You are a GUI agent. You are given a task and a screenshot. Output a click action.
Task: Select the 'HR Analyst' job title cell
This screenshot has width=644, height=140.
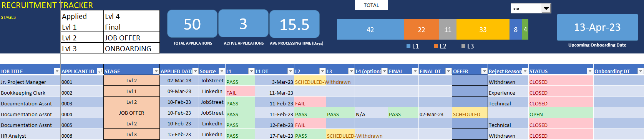click(30, 134)
